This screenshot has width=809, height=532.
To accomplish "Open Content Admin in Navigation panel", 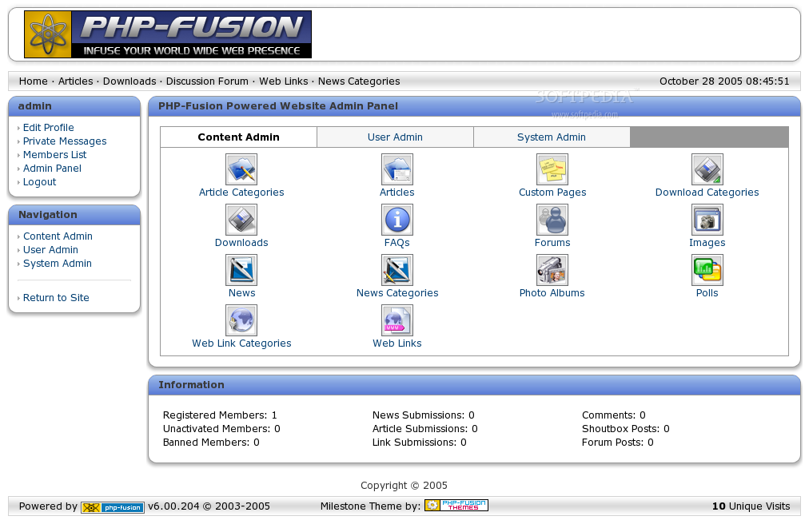I will 58,236.
